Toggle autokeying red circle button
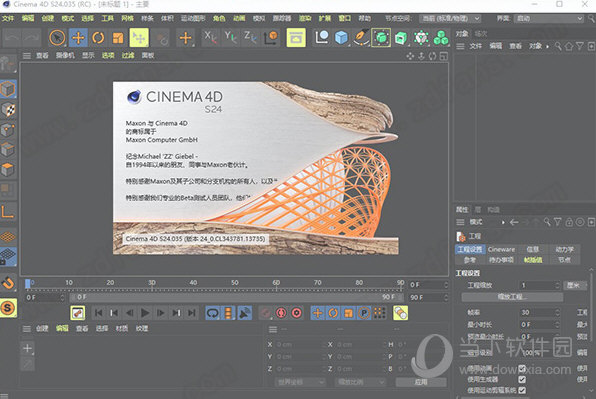 (x=281, y=313)
